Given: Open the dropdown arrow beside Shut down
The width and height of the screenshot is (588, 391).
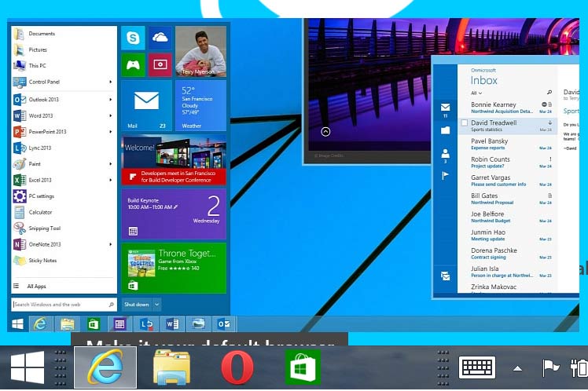Looking at the screenshot, I should [x=156, y=305].
